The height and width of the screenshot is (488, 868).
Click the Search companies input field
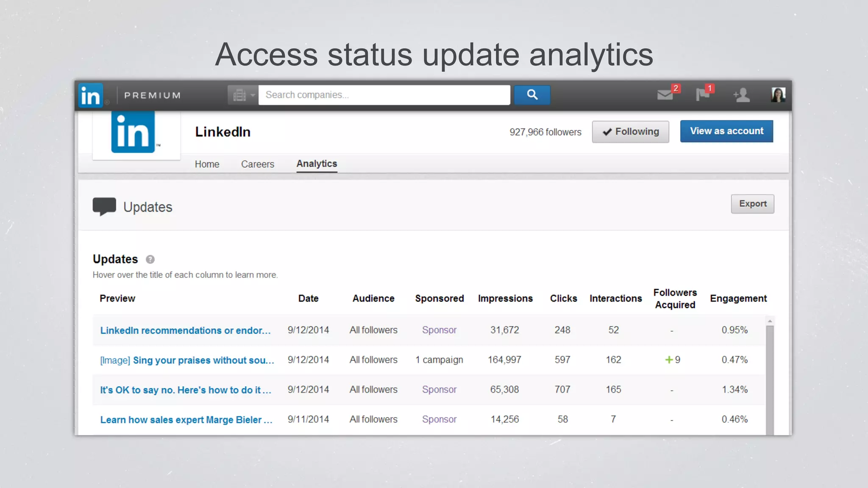point(384,95)
